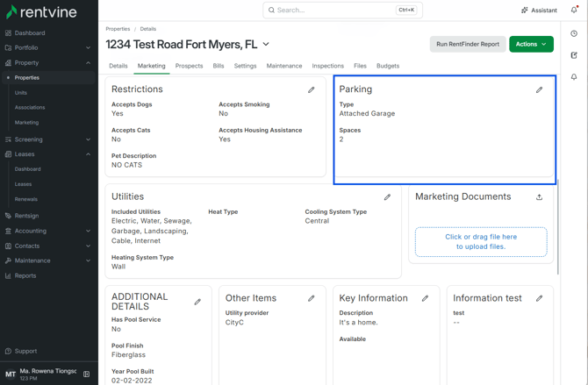The width and height of the screenshot is (588, 385).
Task: Open note edit icon in right rail
Action: [574, 55]
